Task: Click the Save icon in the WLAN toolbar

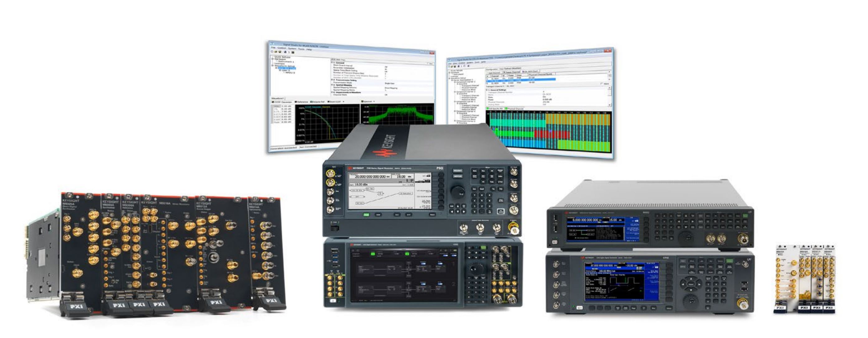Action: click(280, 52)
